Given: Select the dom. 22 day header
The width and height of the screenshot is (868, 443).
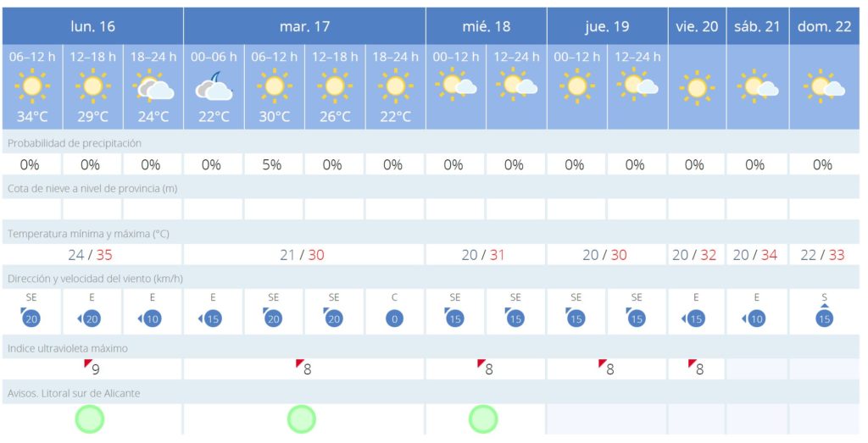Looking at the screenshot, I should (x=824, y=26).
